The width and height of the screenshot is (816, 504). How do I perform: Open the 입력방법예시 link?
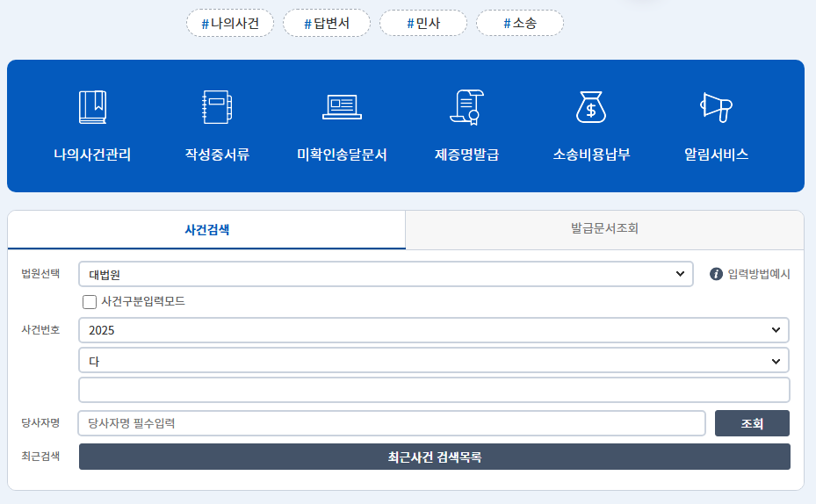click(x=759, y=274)
